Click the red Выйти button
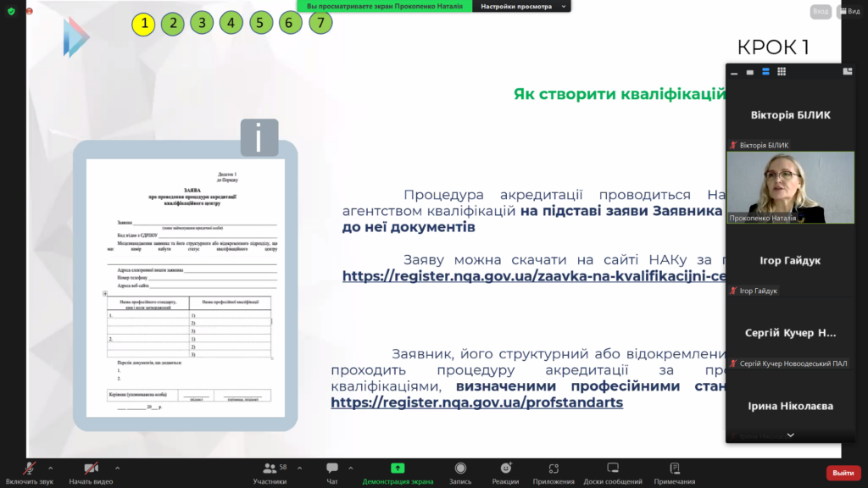The width and height of the screenshot is (868, 488). point(843,473)
